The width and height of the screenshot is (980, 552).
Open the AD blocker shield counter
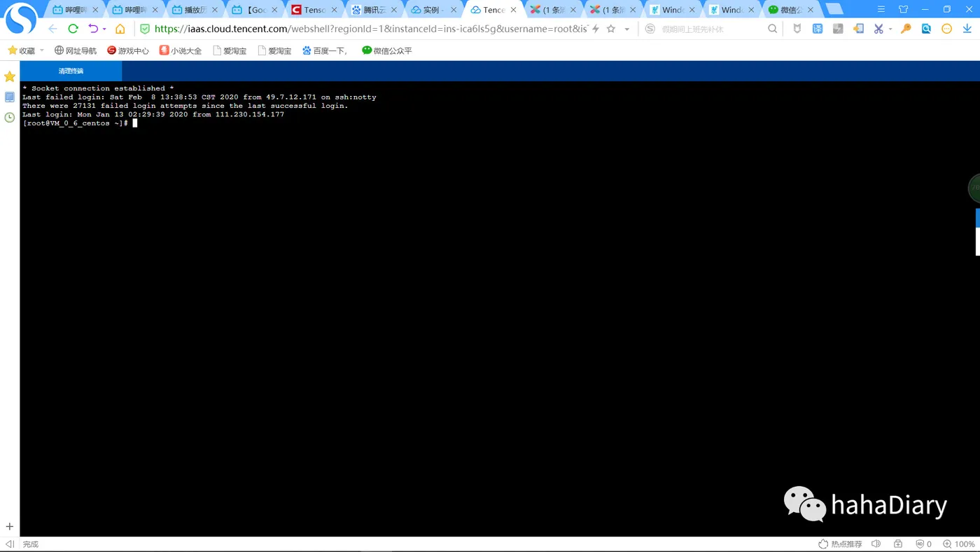point(924,544)
